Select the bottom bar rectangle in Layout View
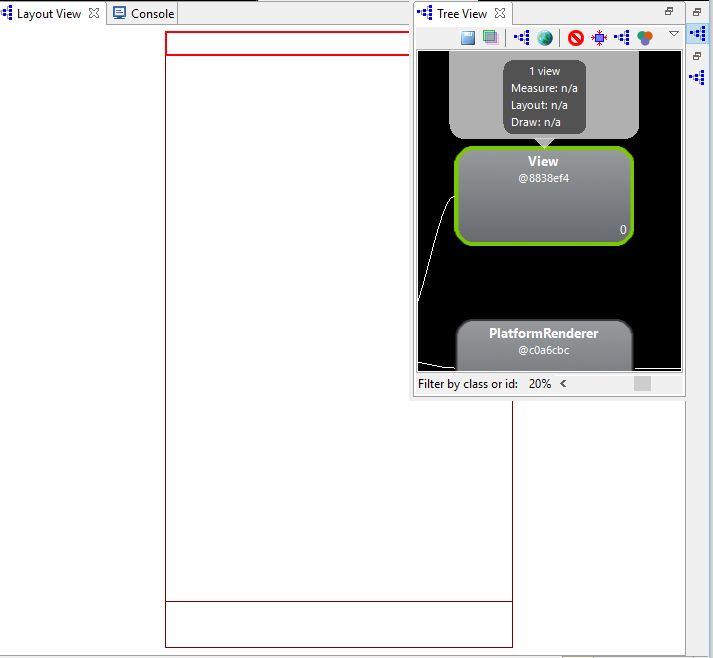713x658 pixels. click(339, 624)
